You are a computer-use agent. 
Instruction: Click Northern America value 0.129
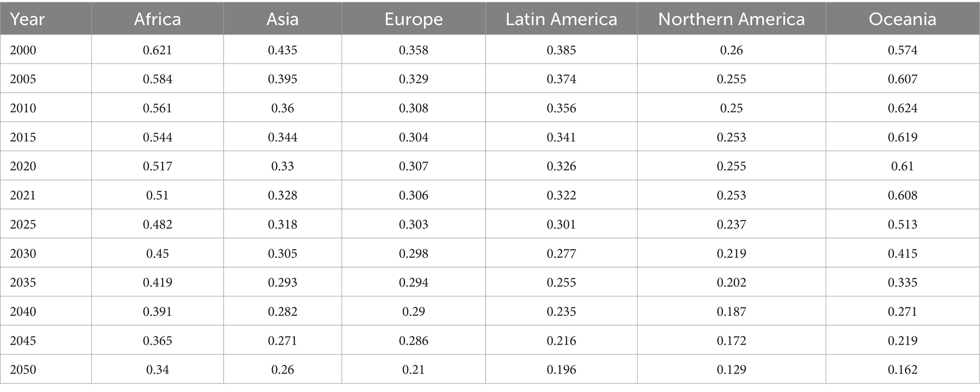pos(731,369)
